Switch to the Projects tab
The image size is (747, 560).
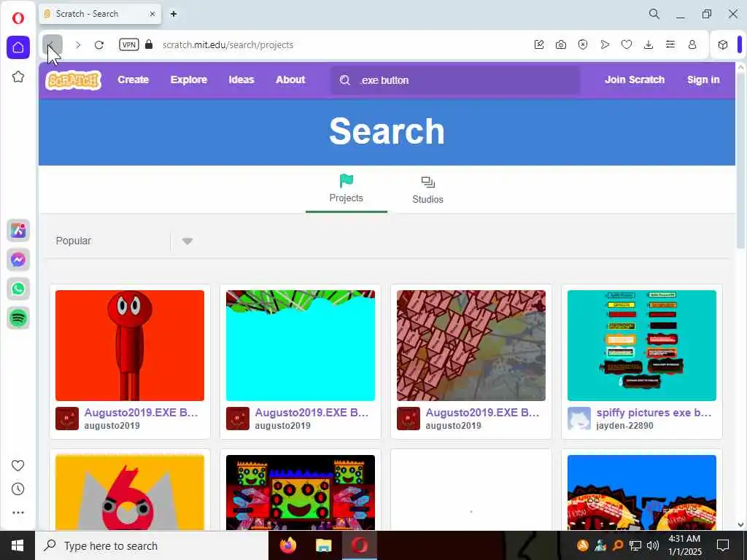coord(347,190)
